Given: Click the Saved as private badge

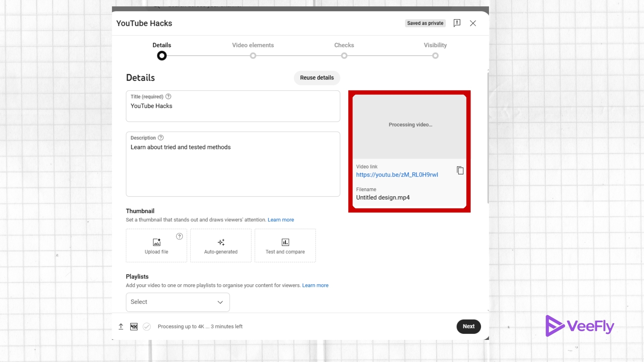Looking at the screenshot, I should click(425, 23).
